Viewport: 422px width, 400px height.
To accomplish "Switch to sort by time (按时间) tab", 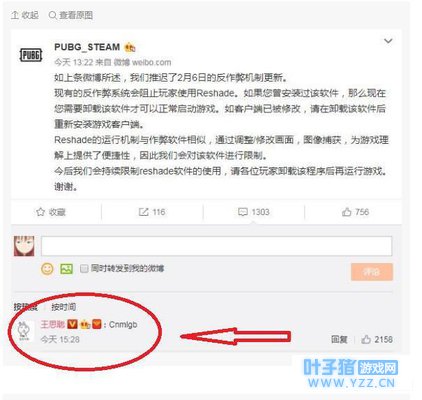I will pyautogui.click(x=64, y=307).
